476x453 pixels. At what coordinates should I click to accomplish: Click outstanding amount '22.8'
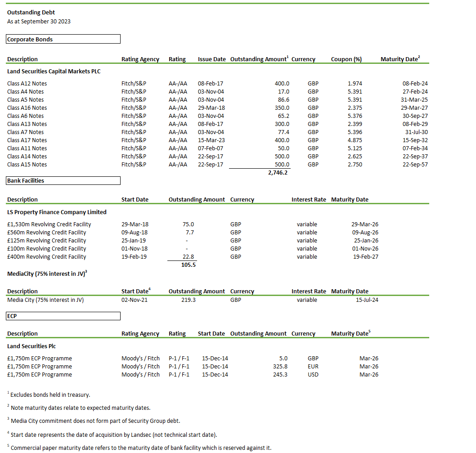188,257
